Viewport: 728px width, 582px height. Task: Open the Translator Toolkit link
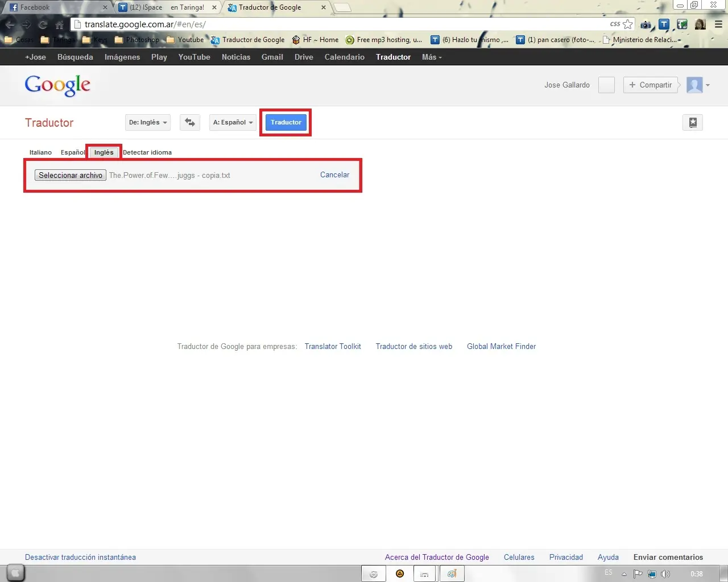click(333, 346)
